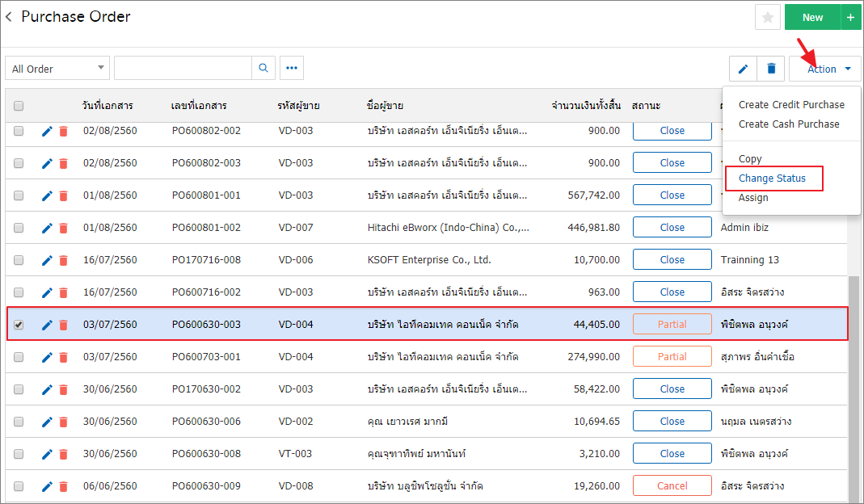This screenshot has height=504, width=864.
Task: Check the box for PO170716-008
Action: click(x=19, y=260)
